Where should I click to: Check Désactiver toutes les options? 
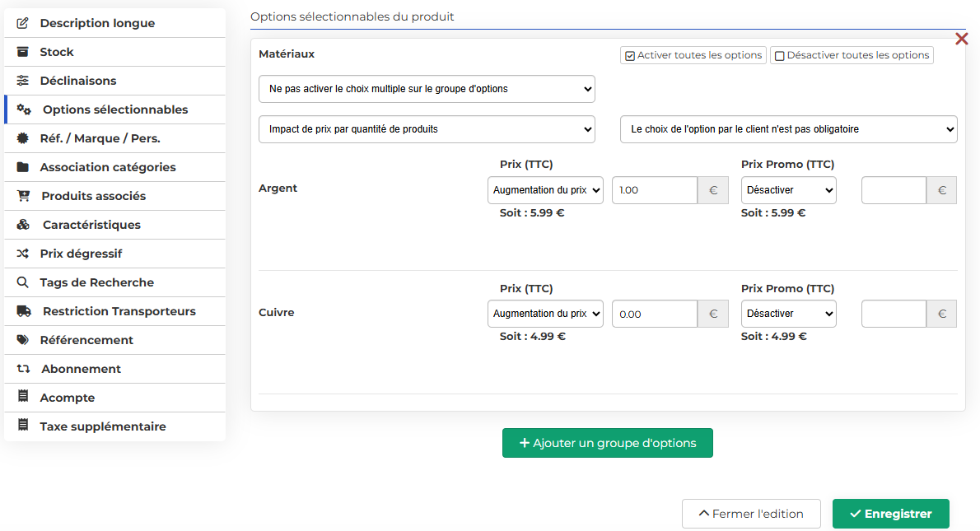coord(779,56)
